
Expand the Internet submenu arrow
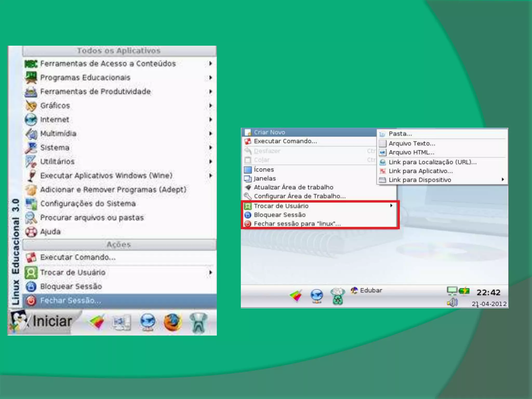pyautogui.click(x=210, y=119)
